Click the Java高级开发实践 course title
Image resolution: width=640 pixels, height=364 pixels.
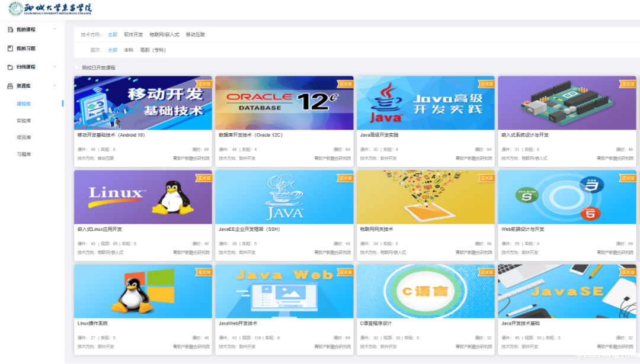[x=379, y=135]
